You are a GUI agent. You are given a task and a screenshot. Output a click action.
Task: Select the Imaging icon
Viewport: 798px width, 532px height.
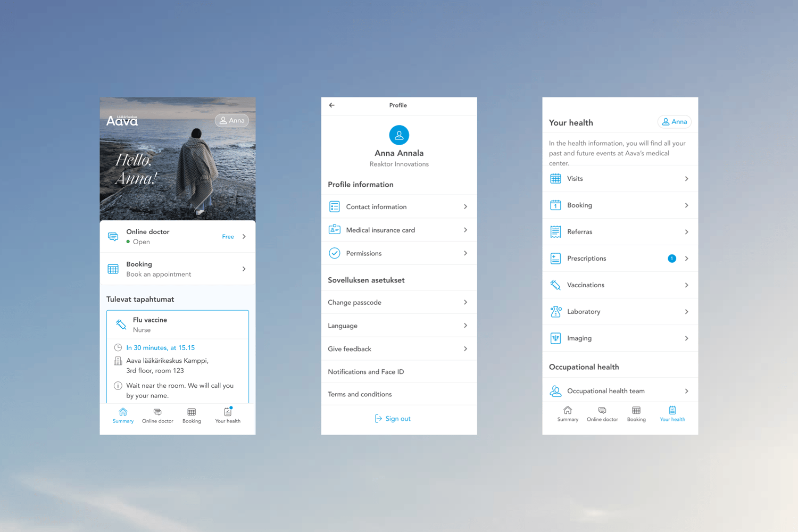[555, 338]
